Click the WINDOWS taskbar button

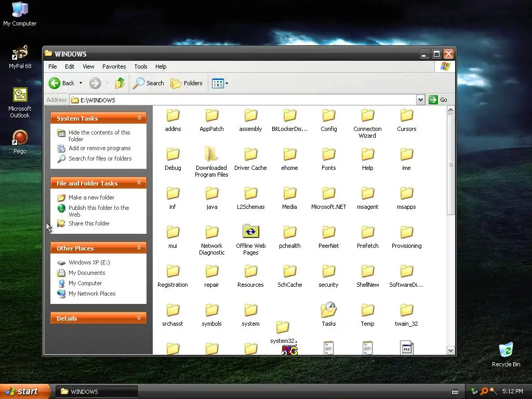click(97, 392)
